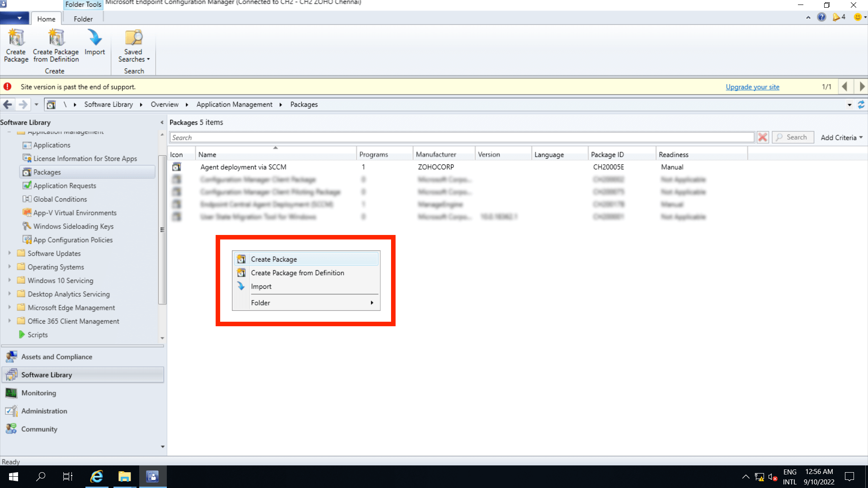Open the Add Criteria dropdown

840,137
